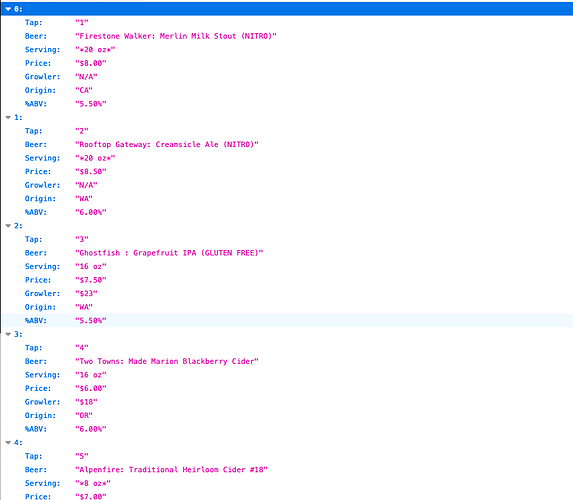Select the %ABV key of item 3

[36, 429]
